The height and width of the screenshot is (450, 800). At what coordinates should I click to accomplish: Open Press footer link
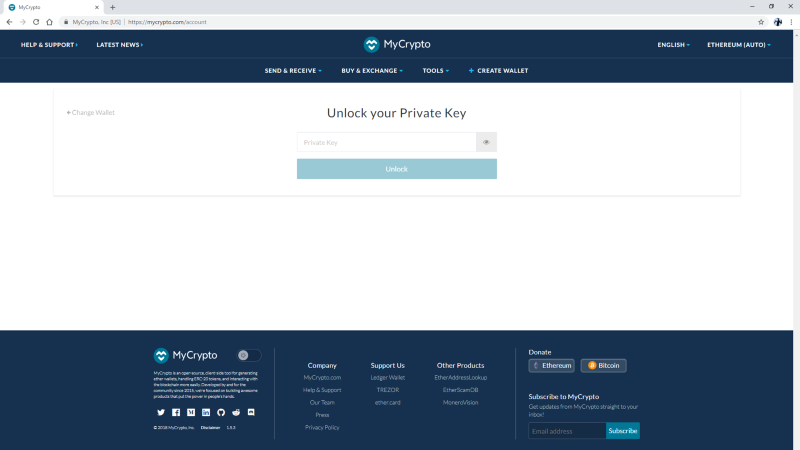(x=322, y=415)
